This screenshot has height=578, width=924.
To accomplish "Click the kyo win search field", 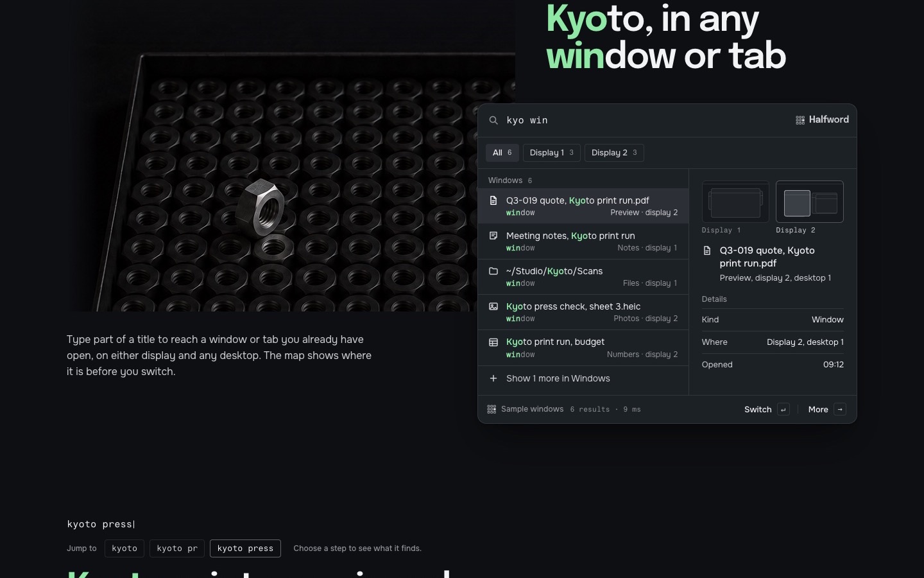I will [645, 120].
